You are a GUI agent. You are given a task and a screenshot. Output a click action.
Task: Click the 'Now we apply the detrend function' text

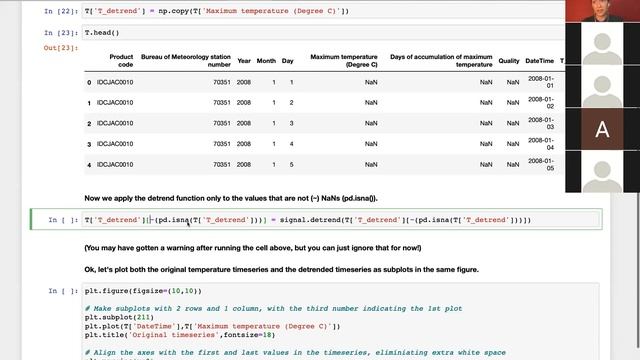(x=231, y=198)
